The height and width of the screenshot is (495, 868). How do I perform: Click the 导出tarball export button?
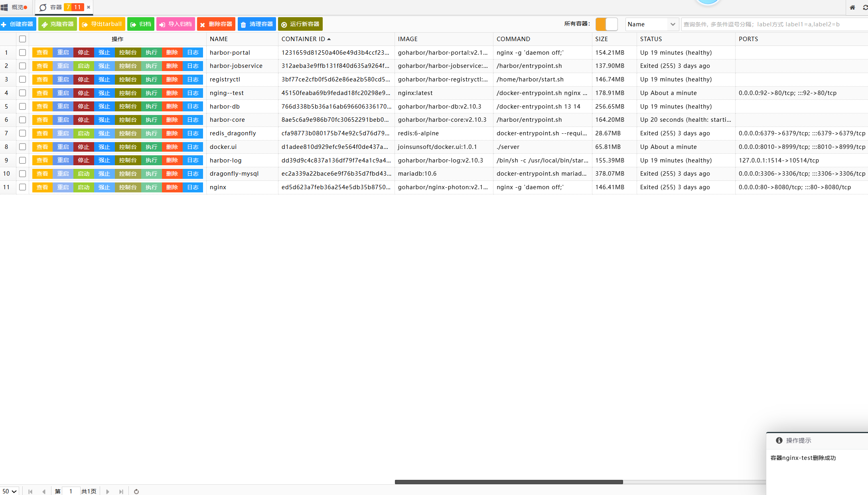[x=102, y=24]
